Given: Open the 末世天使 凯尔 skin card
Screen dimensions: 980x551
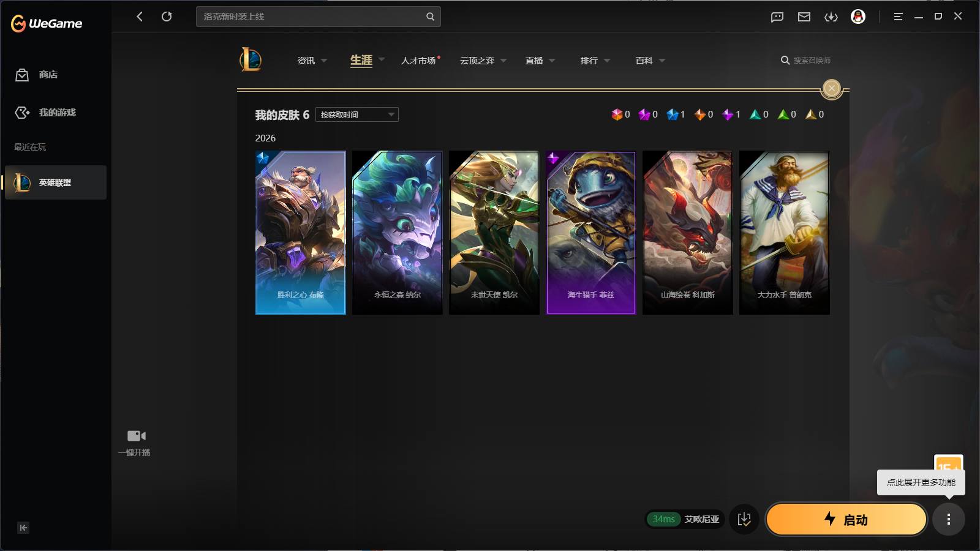Looking at the screenshot, I should tap(494, 233).
